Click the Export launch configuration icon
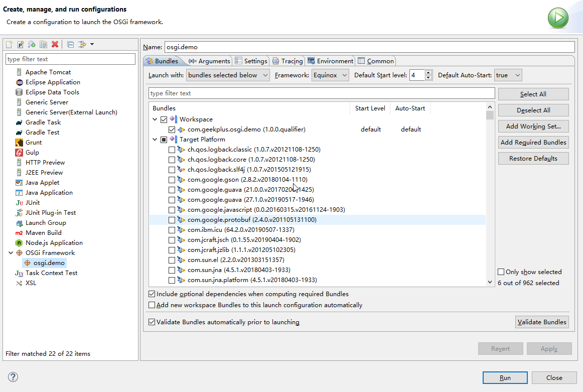The image size is (583, 392). click(x=32, y=45)
